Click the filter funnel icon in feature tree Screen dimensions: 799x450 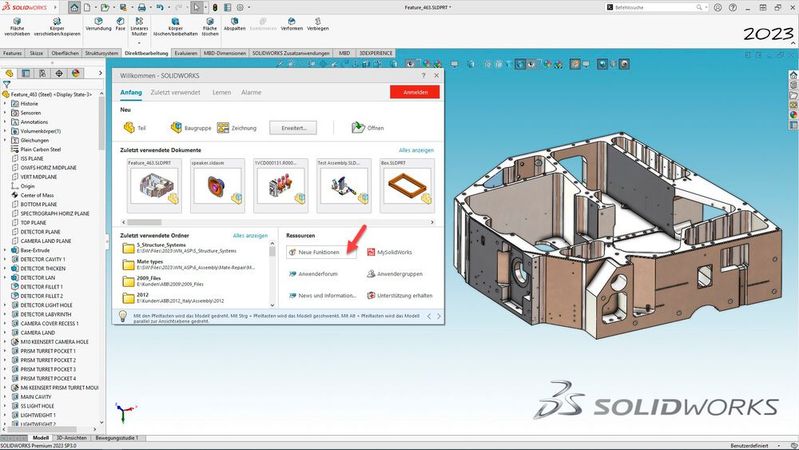click(x=7, y=85)
